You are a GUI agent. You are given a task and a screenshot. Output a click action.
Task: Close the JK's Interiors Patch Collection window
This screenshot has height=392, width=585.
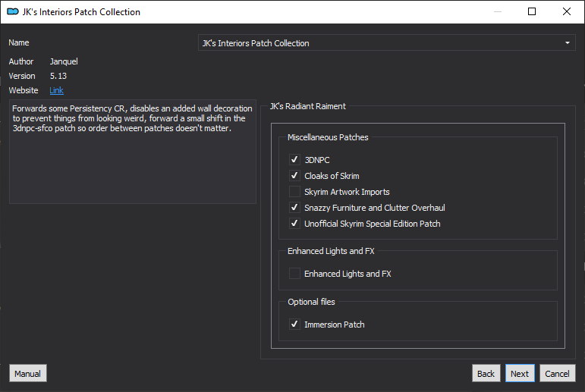[x=566, y=11]
